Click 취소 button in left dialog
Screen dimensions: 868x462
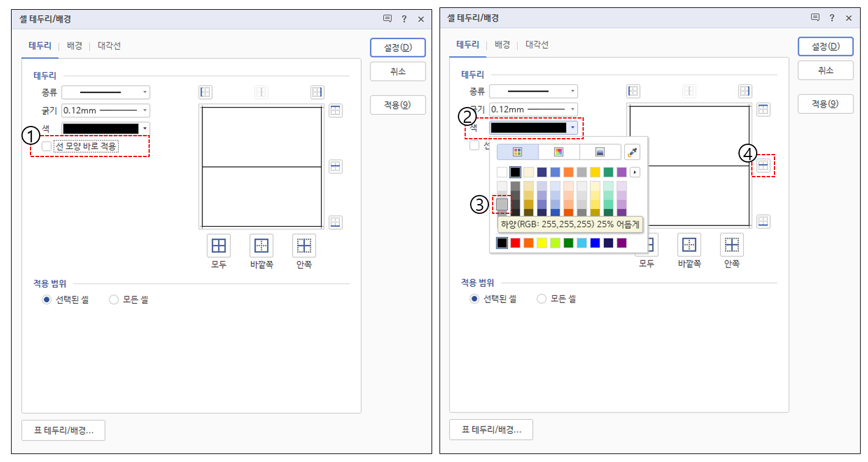[x=397, y=71]
